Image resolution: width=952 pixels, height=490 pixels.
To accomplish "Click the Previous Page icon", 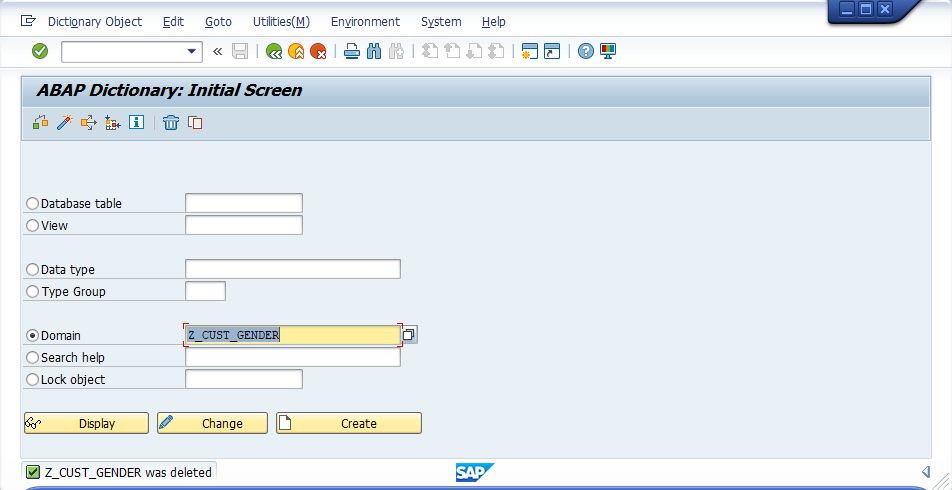I will 452,51.
